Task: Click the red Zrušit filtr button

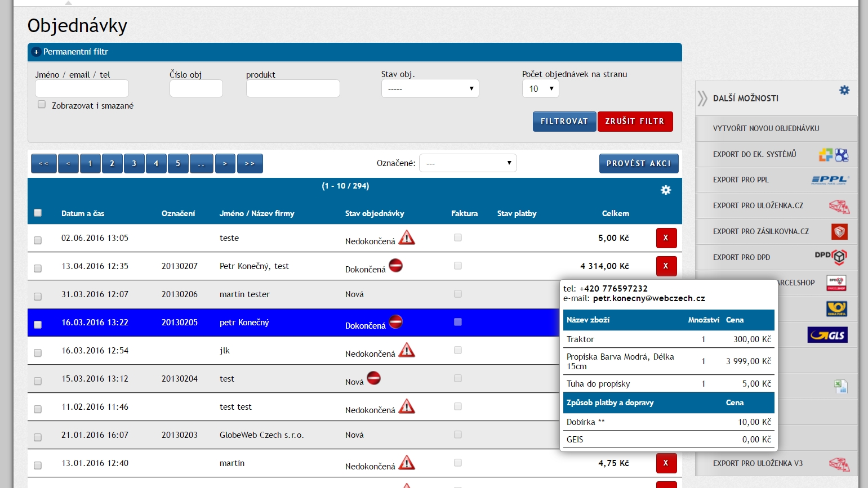Action: (635, 122)
